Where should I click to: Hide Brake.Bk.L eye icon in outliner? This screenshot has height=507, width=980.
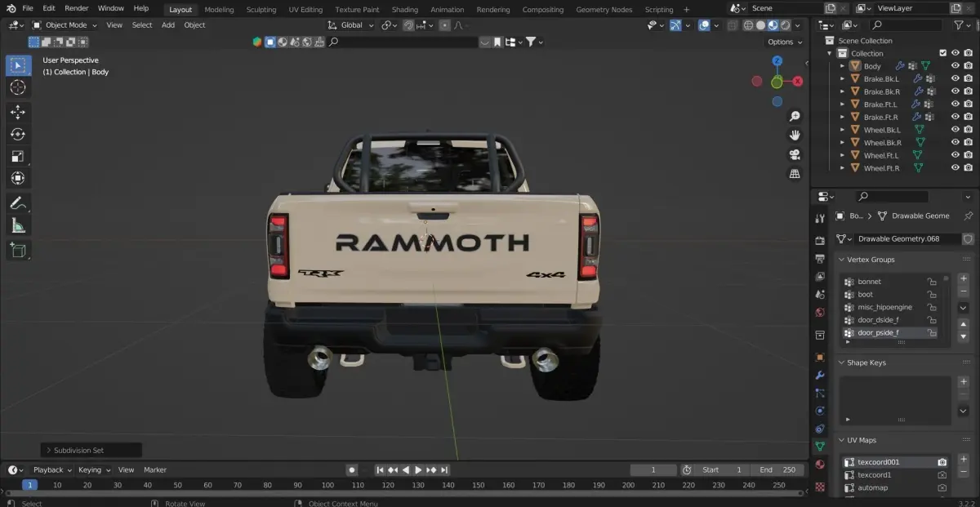[955, 79]
